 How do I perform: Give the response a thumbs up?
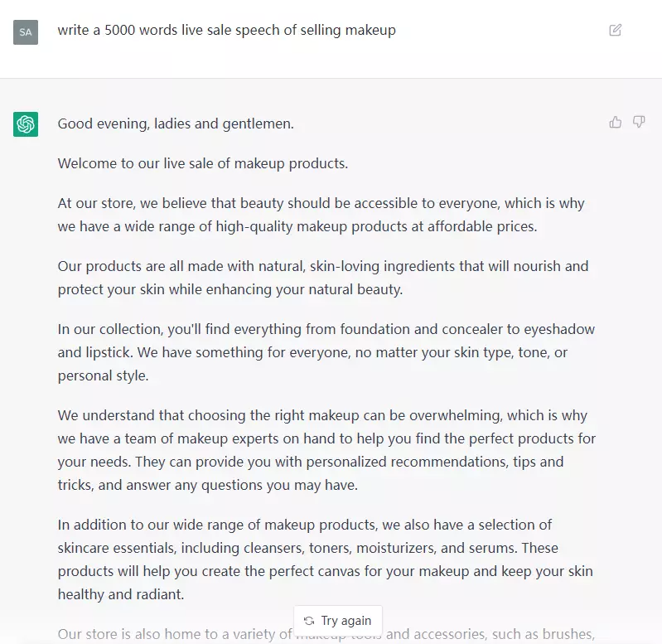click(616, 123)
